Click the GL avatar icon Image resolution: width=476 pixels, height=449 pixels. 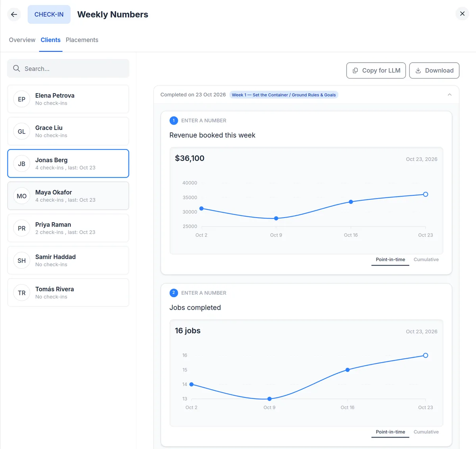click(22, 132)
